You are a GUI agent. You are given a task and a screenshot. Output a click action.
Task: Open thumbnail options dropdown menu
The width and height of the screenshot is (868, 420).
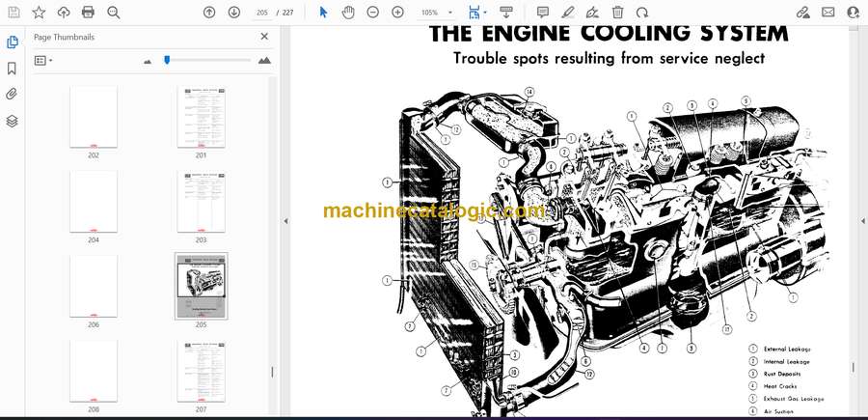43,61
